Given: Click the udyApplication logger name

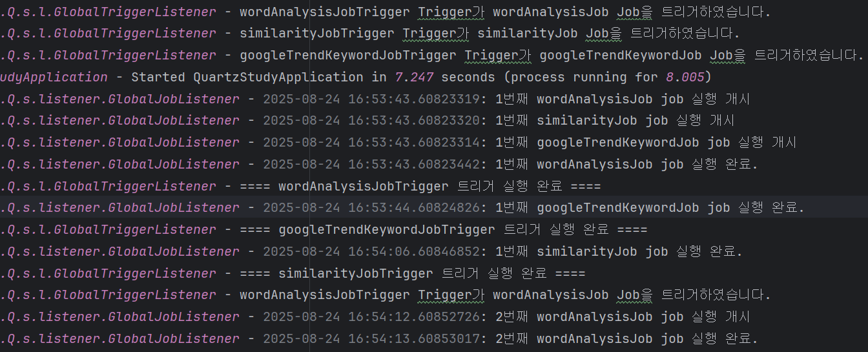Looking at the screenshot, I should click(54, 77).
